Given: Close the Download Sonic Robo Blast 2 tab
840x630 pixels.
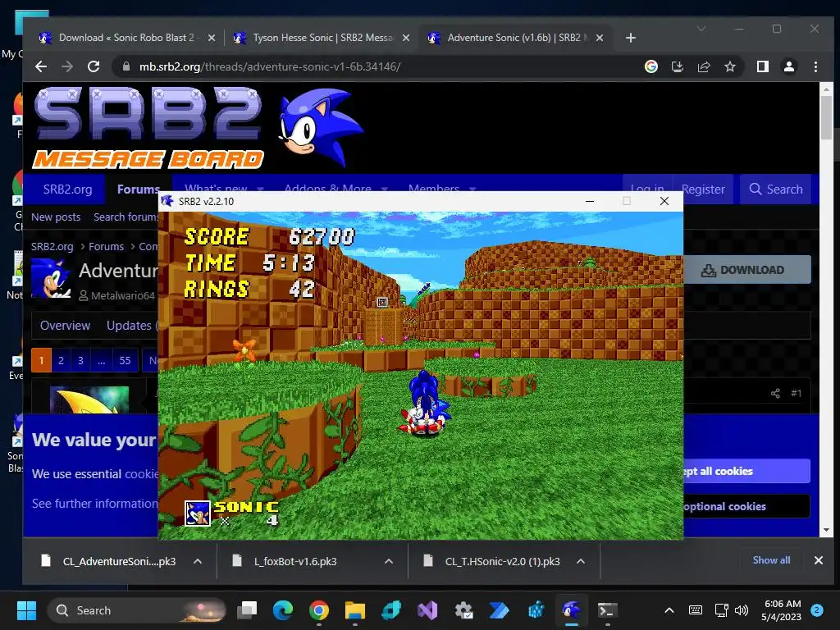Looking at the screenshot, I should tap(211, 38).
